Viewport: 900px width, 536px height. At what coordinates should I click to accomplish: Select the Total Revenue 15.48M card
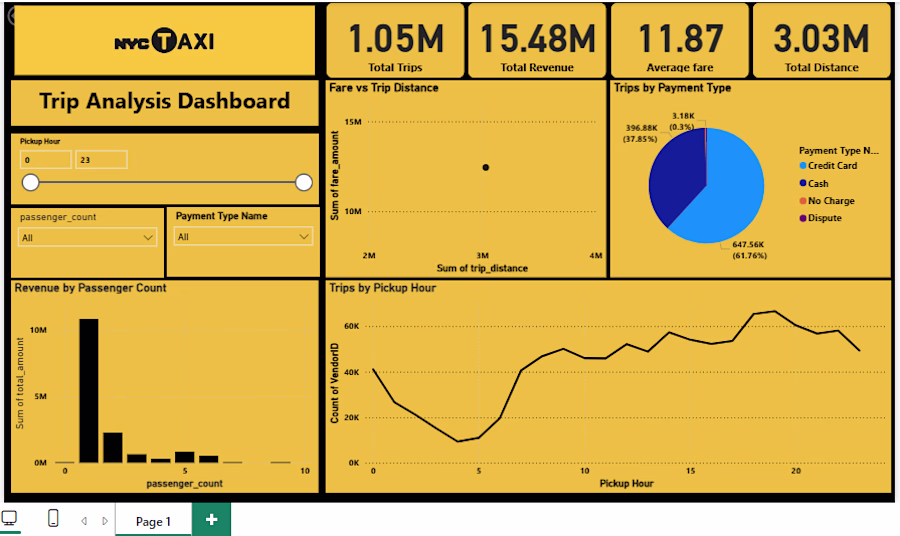click(537, 40)
